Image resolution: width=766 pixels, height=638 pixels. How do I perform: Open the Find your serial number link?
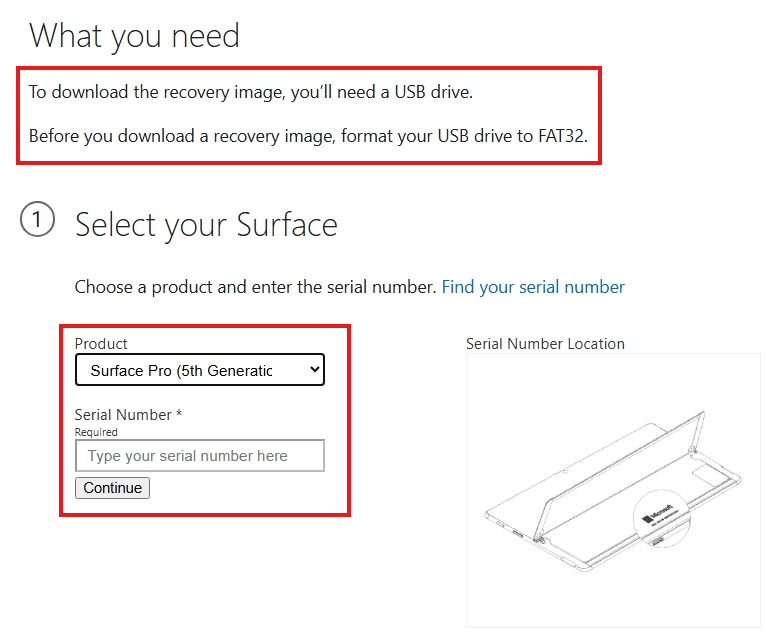tap(533, 287)
